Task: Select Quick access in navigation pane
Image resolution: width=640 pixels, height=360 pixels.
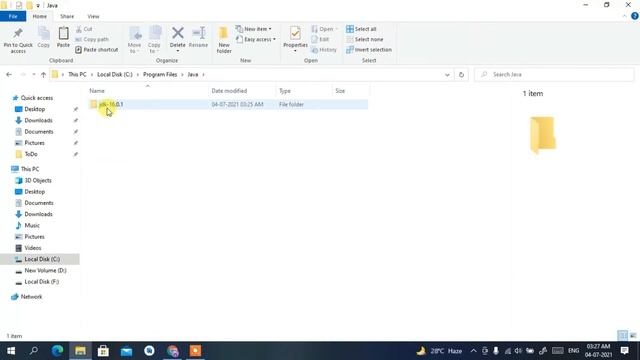Action: tap(37, 98)
